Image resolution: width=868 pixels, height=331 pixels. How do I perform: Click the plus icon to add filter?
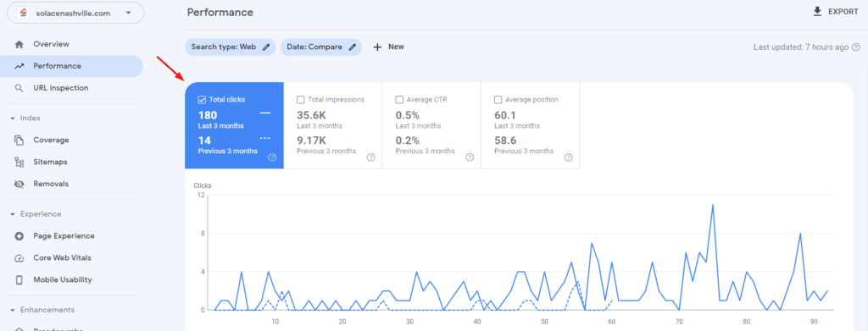377,47
